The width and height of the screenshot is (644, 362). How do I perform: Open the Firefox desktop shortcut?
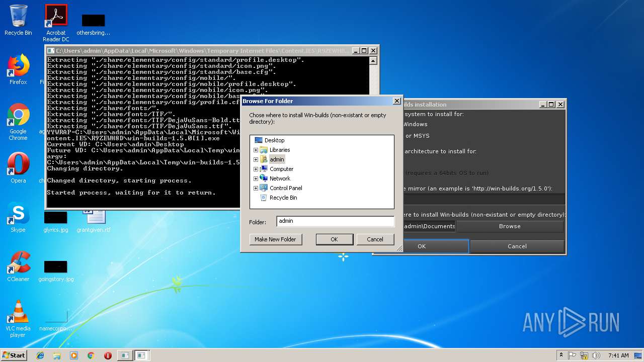tap(18, 69)
